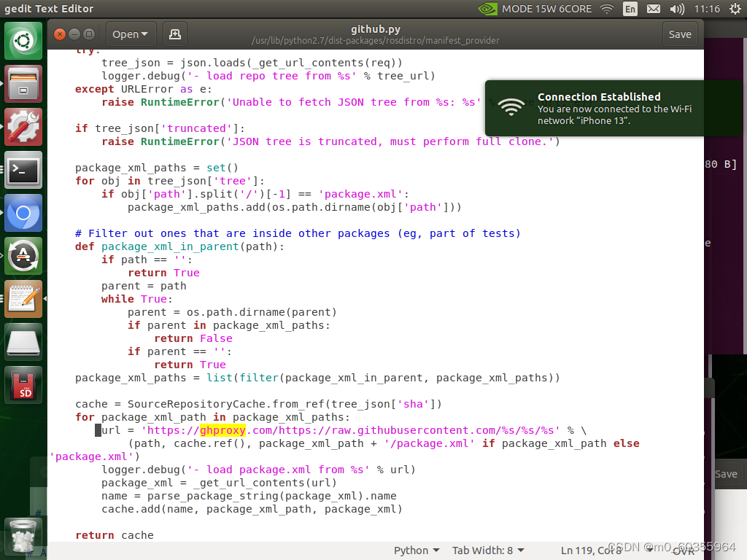Click 'cache = SourceRepositoryCache' line
This screenshot has height=560, width=747.
pos(259,404)
